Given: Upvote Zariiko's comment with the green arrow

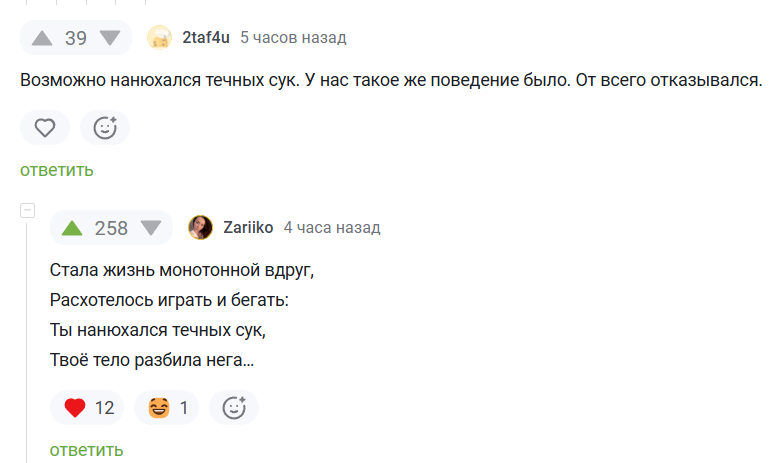Looking at the screenshot, I should pyautogui.click(x=72, y=228).
